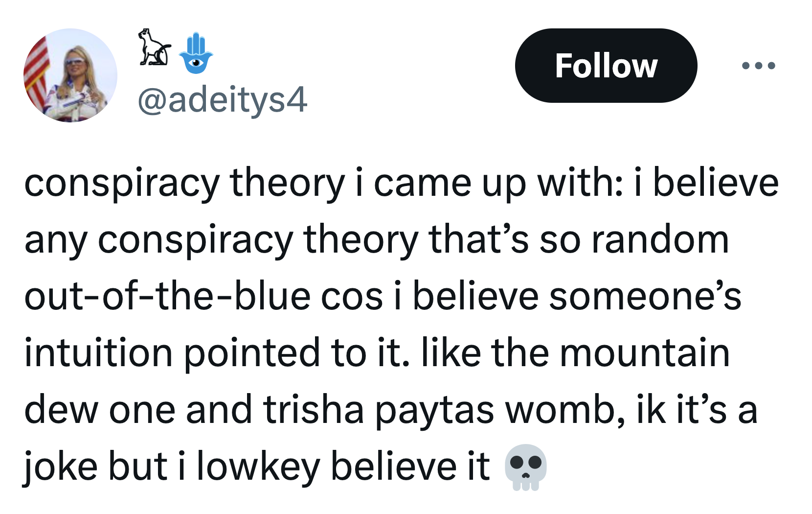The height and width of the screenshot is (514, 812).
Task: Click the word "joke" in last line
Action: (x=61, y=467)
